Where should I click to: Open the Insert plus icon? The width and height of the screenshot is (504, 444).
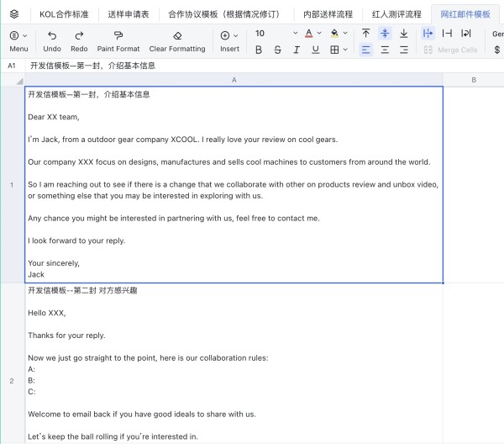(x=225, y=35)
